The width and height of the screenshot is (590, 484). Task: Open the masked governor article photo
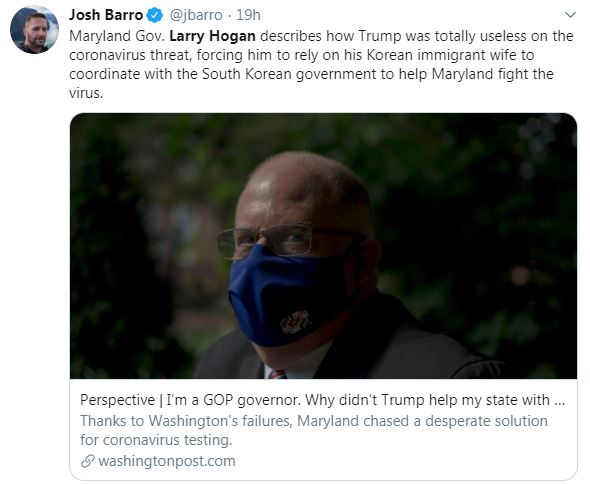pyautogui.click(x=323, y=246)
